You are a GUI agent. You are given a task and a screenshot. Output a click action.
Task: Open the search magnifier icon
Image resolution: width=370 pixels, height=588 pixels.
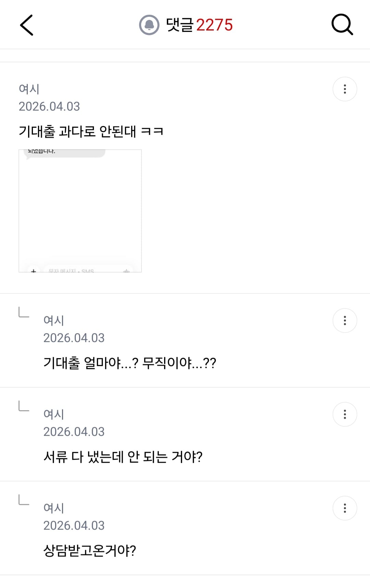[x=342, y=25]
